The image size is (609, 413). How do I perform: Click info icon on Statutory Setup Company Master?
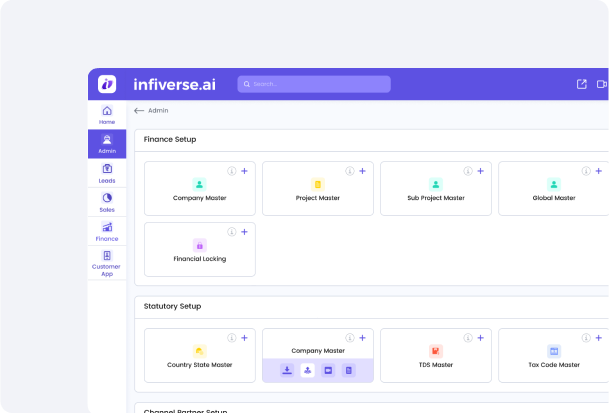click(350, 338)
